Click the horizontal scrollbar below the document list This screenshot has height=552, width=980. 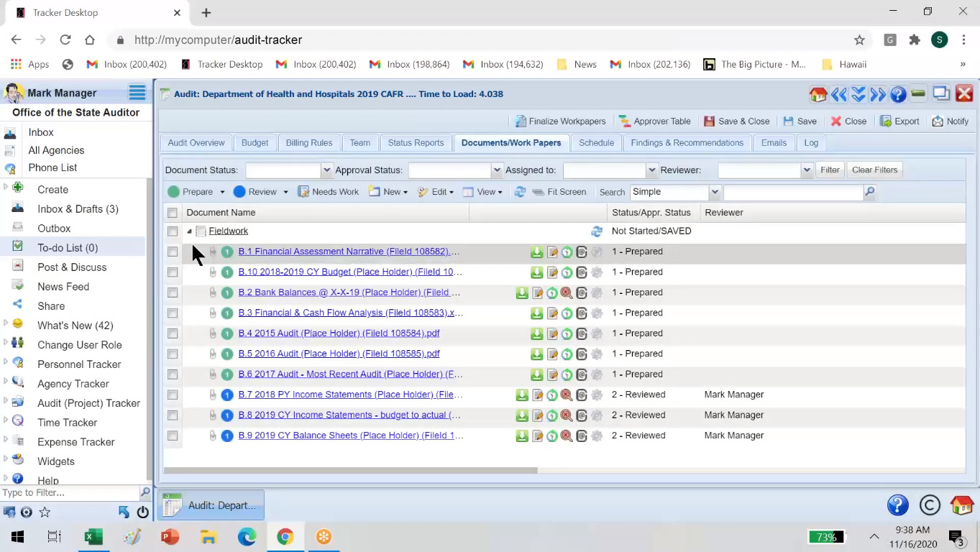pos(350,471)
